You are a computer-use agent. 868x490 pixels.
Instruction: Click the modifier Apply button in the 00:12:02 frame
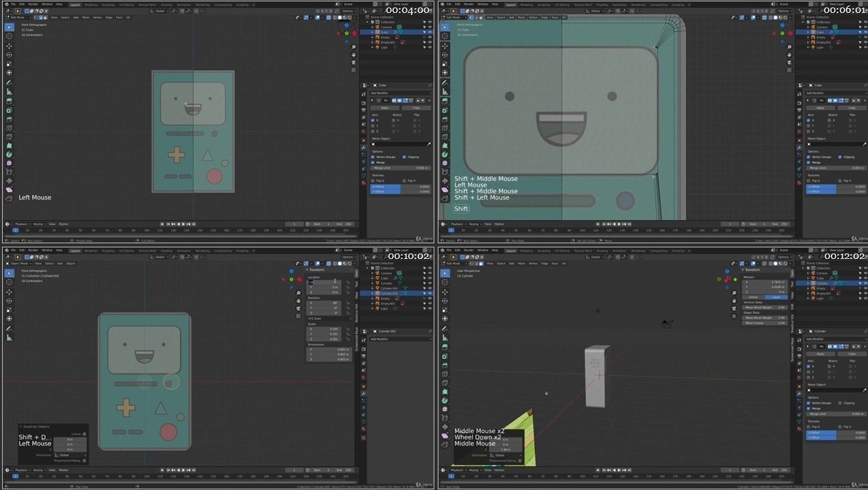pyautogui.click(x=820, y=354)
